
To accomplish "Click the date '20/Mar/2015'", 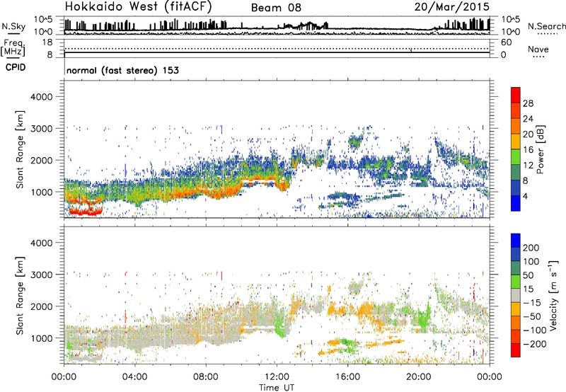I will [451, 6].
